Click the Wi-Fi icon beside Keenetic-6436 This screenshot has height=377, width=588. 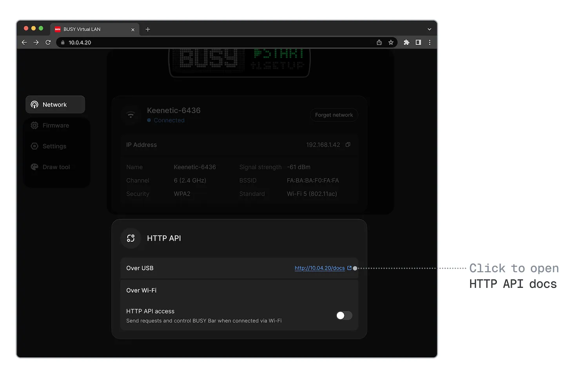pyautogui.click(x=131, y=115)
